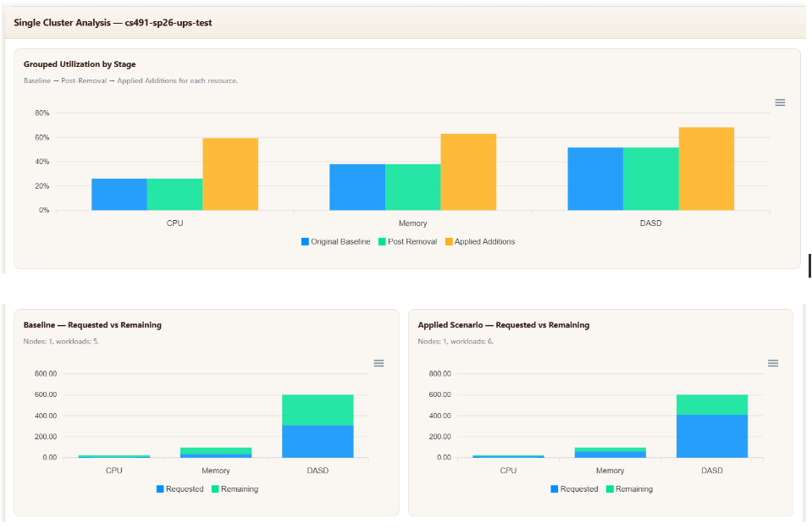The width and height of the screenshot is (812, 529).
Task: Click DASD Requested segment in Applied Scenario chart
Action: pos(712,436)
